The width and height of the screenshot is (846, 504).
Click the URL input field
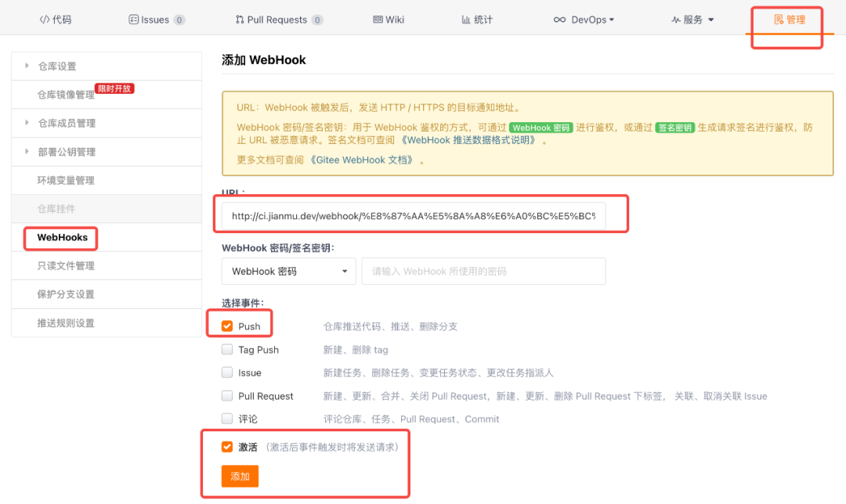tap(414, 216)
